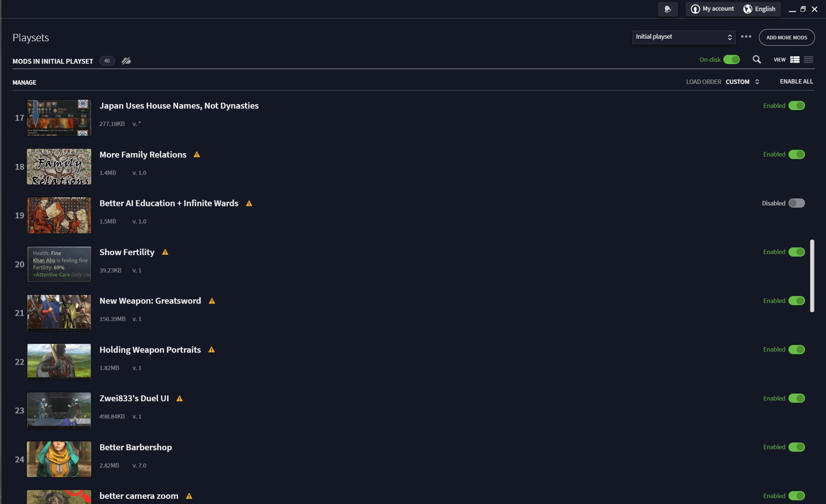Click warning icon beside Better AI Education
The width and height of the screenshot is (826, 504).
tap(249, 203)
